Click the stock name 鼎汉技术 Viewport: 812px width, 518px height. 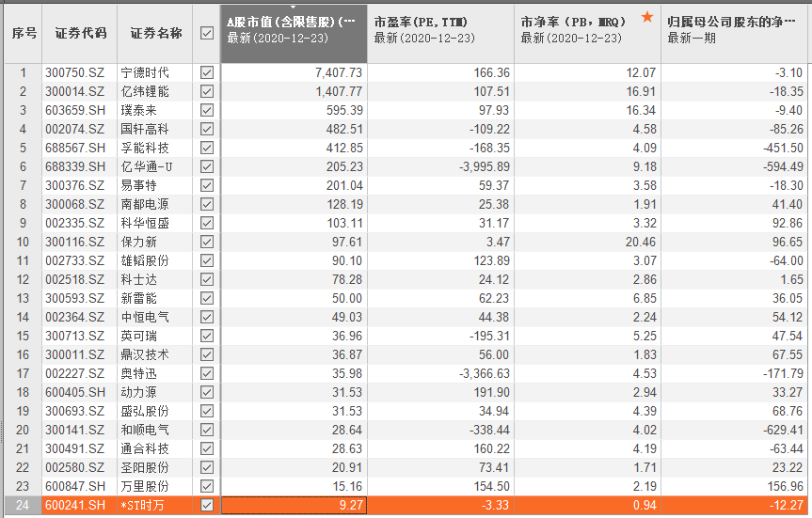145,355
